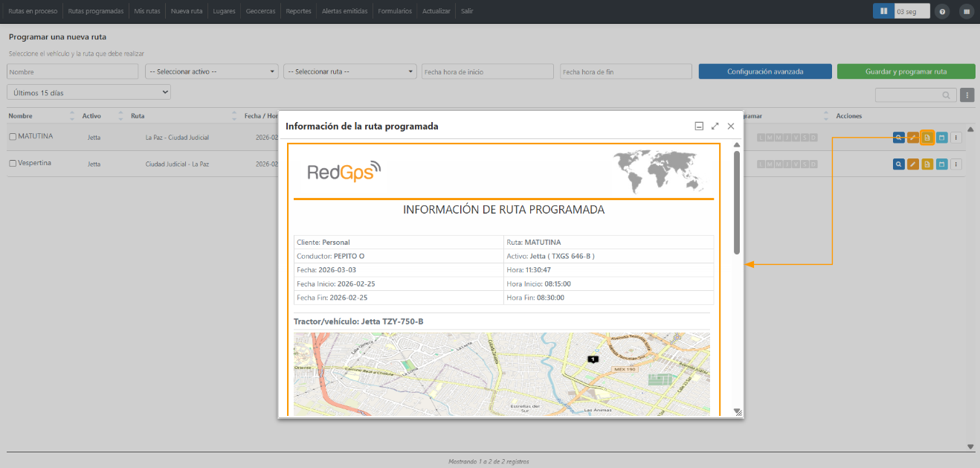
Task: Click the search magnifier icon for Vespertina
Action: tap(899, 164)
